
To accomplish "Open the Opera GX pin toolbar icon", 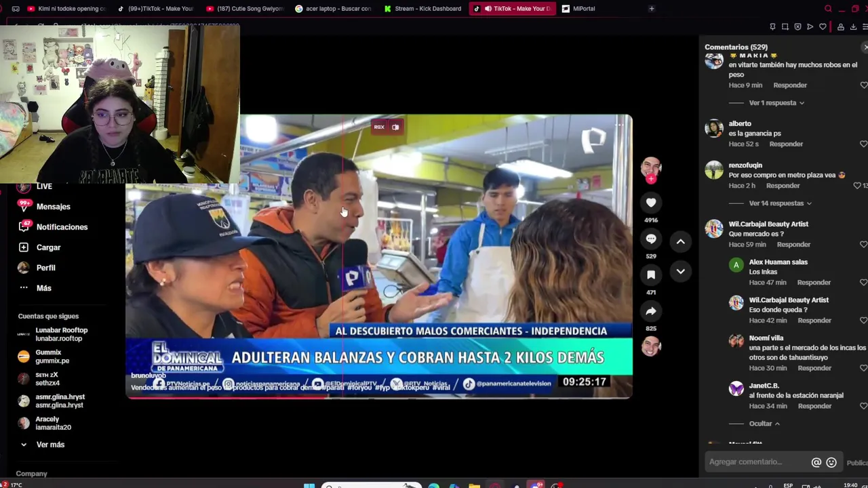I will click(772, 27).
